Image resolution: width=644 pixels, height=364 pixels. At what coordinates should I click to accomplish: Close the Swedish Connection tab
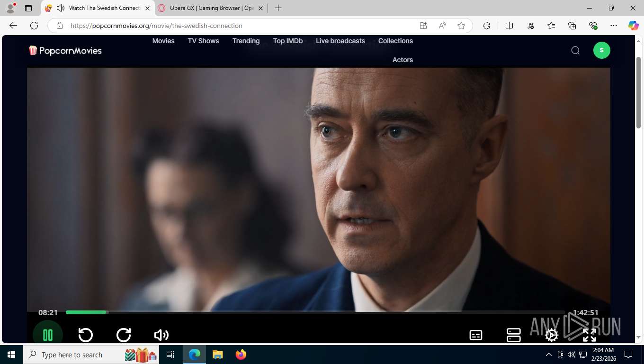pyautogui.click(x=147, y=8)
